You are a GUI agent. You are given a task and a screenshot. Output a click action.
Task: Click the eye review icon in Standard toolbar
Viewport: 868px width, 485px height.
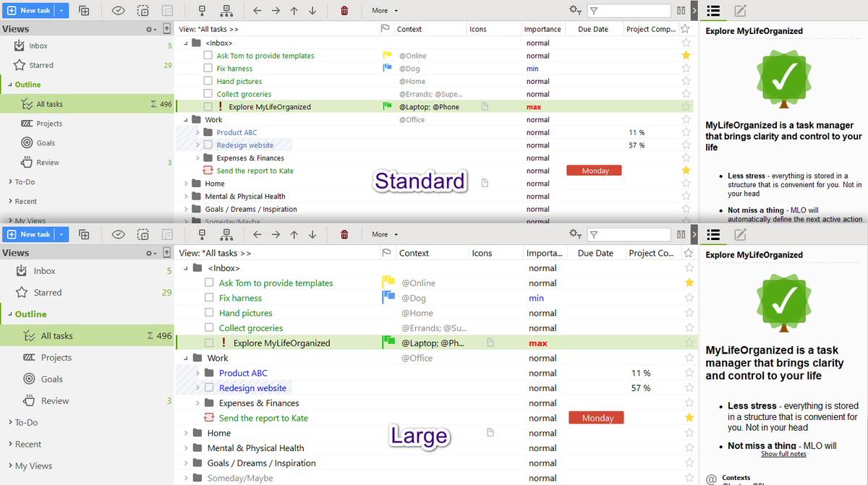point(119,11)
